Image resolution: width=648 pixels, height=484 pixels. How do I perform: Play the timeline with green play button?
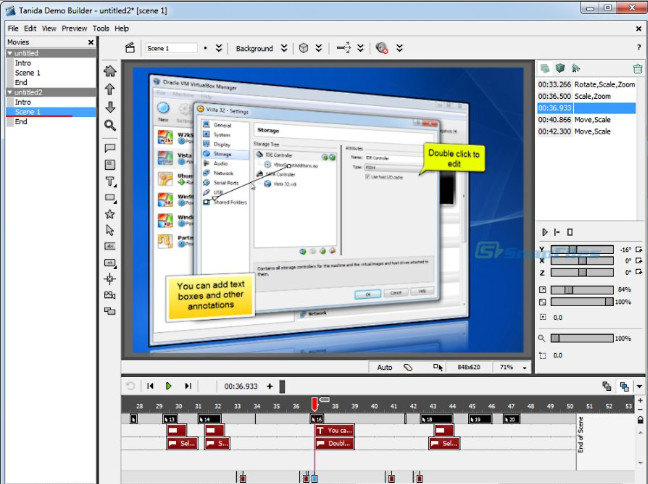[169, 386]
